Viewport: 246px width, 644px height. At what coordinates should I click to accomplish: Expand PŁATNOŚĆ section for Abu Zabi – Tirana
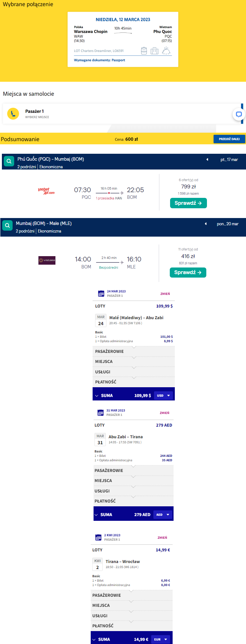point(133,501)
